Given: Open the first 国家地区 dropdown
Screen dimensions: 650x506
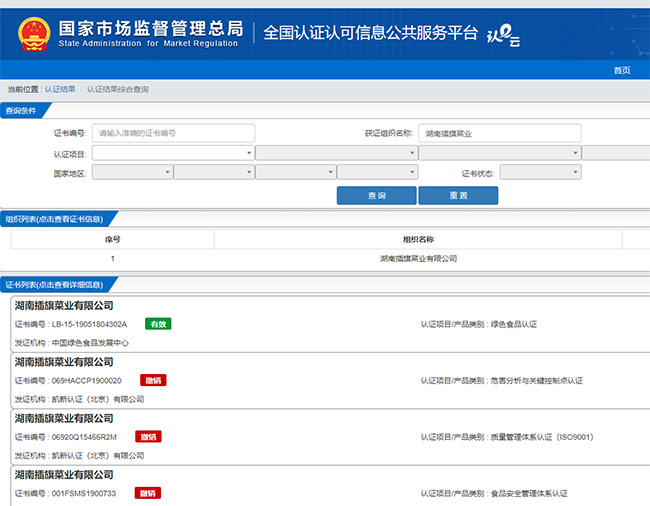Looking at the screenshot, I should coord(132,172).
